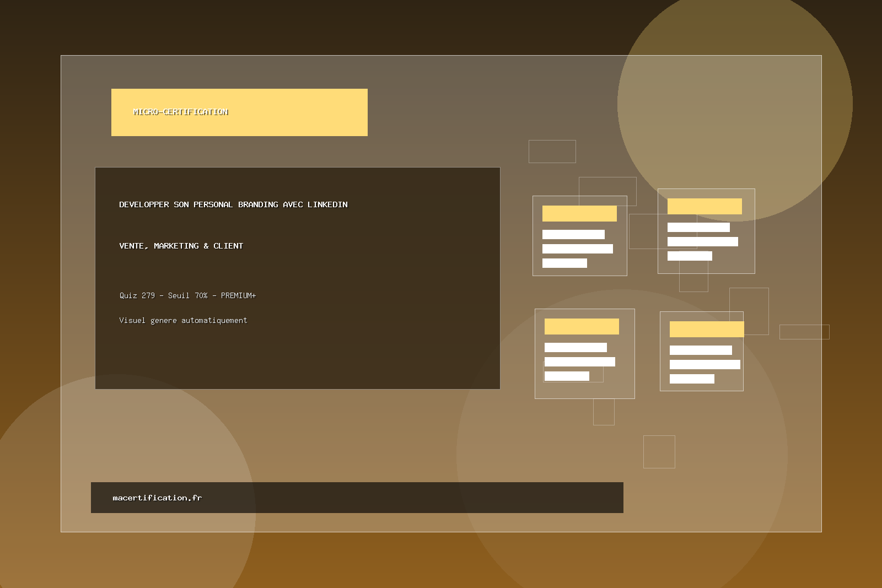This screenshot has height=588, width=882.
Task: Click yellow header of the lower-left card
Action: (x=582, y=326)
